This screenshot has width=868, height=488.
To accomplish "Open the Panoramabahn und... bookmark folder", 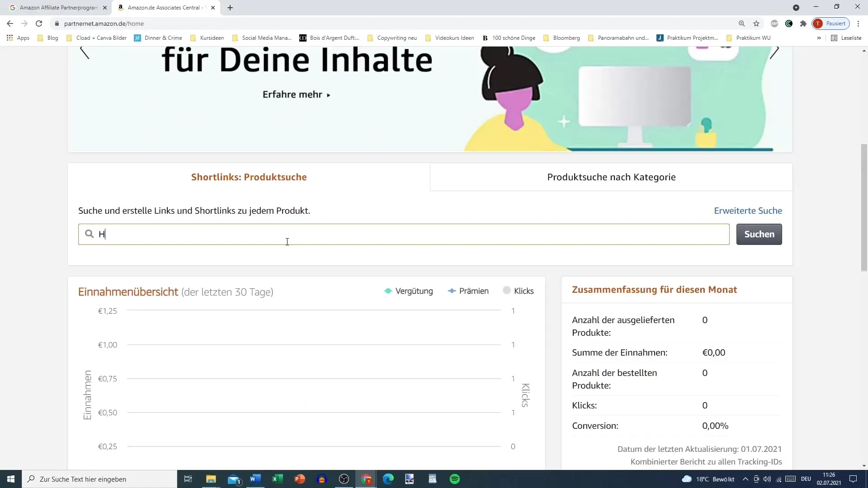I will [x=618, y=38].
